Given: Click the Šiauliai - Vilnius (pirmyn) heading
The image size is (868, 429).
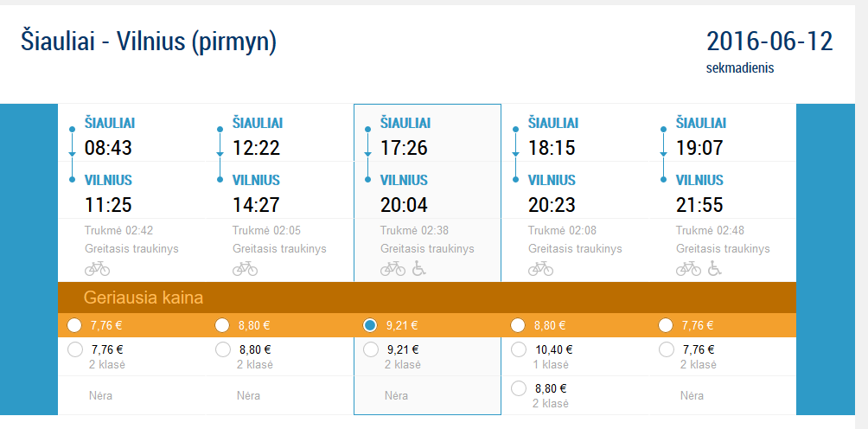Looking at the screenshot, I should (x=149, y=42).
